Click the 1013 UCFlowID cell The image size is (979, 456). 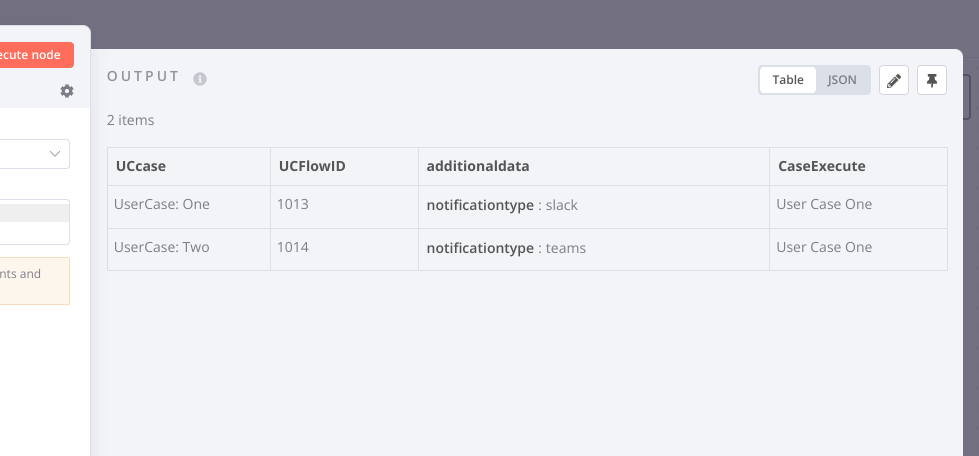pyautogui.click(x=293, y=205)
